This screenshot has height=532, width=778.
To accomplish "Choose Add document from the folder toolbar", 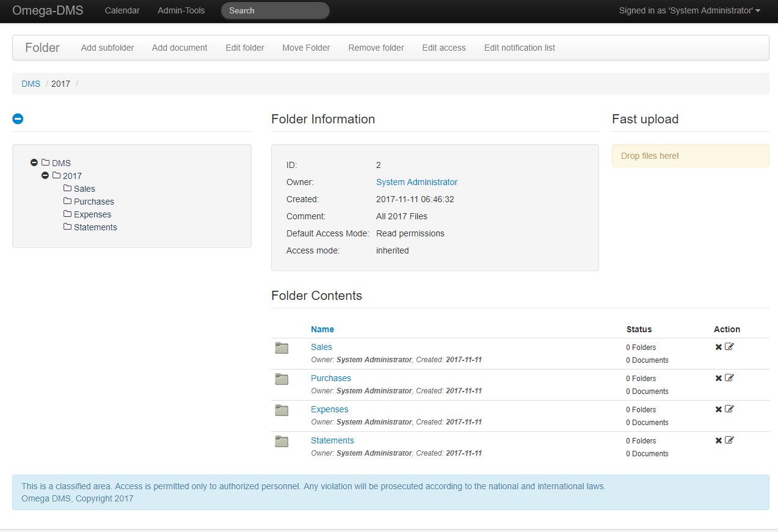I will pos(180,48).
